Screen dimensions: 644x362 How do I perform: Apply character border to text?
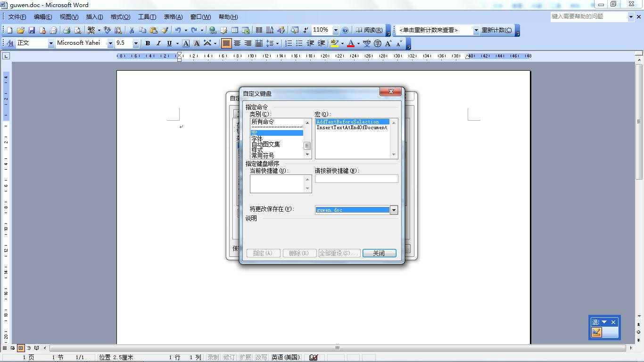point(186,43)
